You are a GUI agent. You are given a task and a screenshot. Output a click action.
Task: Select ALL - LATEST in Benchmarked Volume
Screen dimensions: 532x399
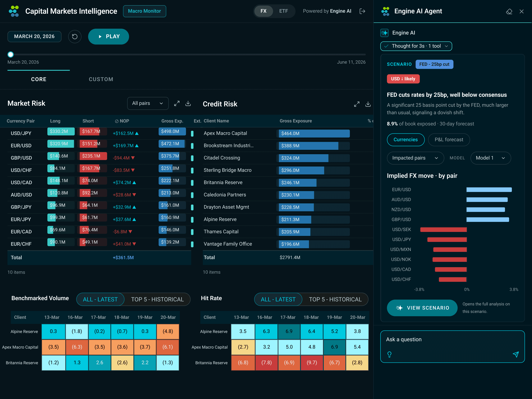[100, 299]
